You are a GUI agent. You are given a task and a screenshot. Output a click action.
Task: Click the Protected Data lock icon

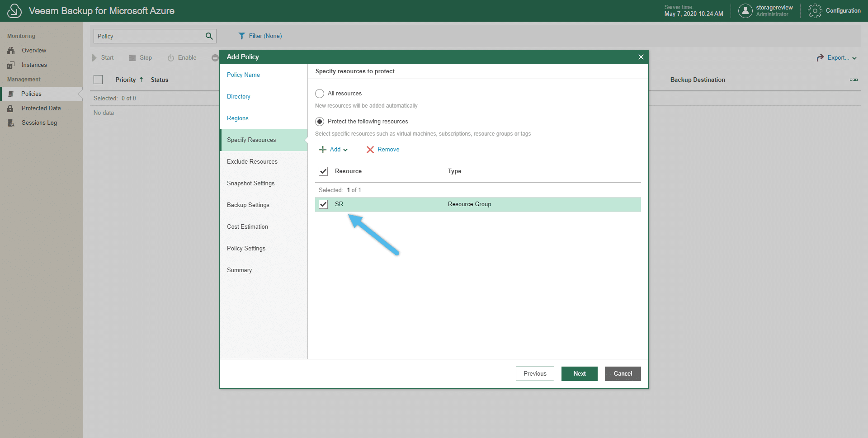(10, 108)
